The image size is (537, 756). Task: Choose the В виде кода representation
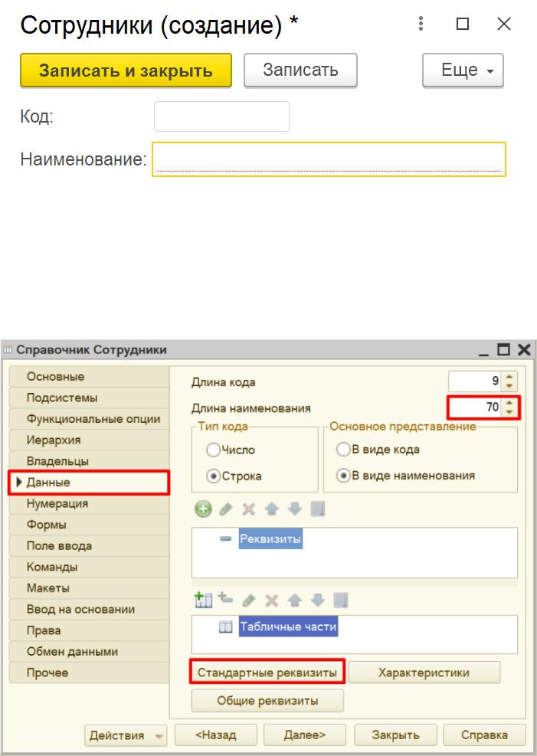[x=343, y=450]
